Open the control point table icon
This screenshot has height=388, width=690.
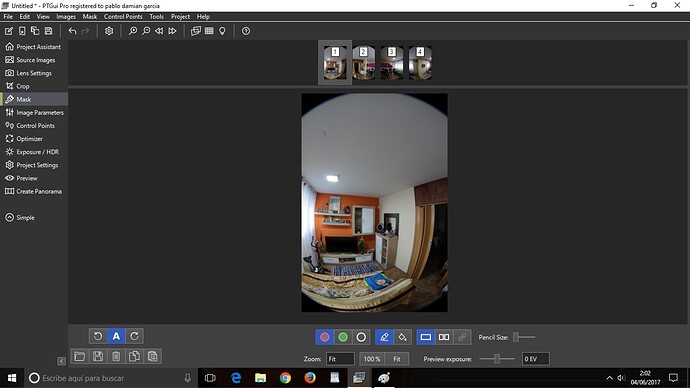209,31
